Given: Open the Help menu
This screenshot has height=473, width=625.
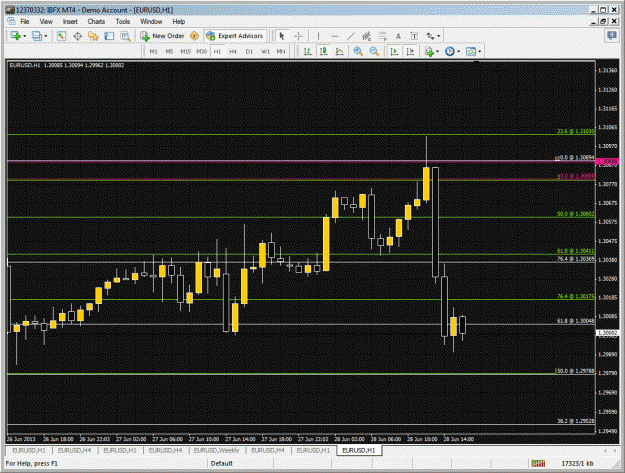Looking at the screenshot, I should click(x=179, y=22).
